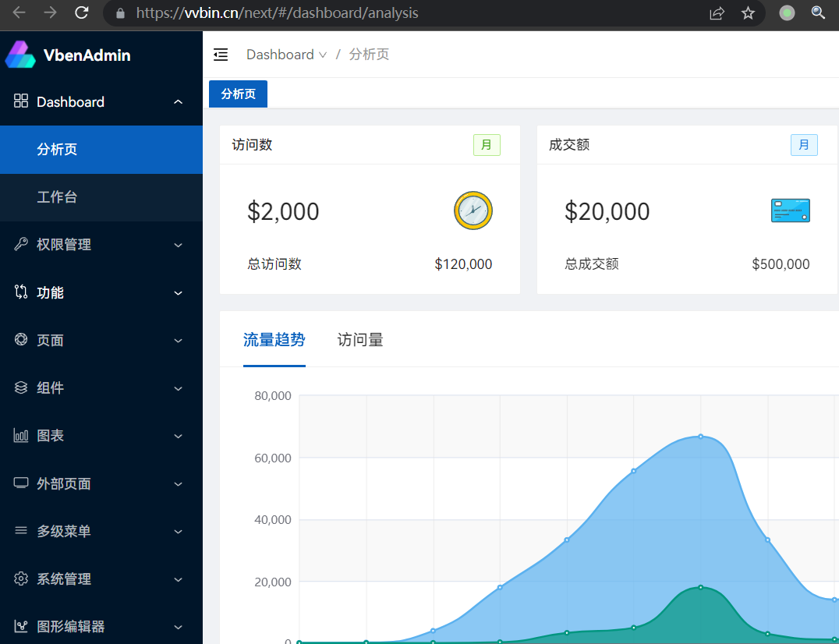Image resolution: width=839 pixels, height=644 pixels.
Task: Click the 外部页面 monitor icon
Action: coord(19,483)
